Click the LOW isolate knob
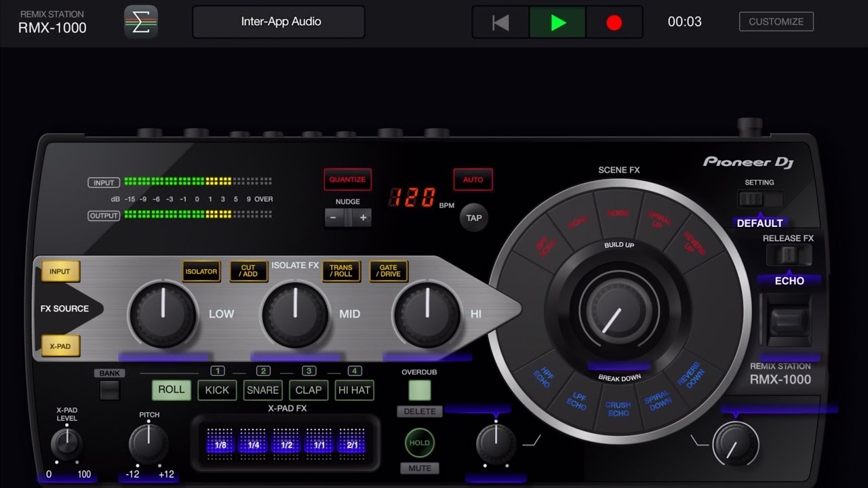868x488 pixels. 163,313
